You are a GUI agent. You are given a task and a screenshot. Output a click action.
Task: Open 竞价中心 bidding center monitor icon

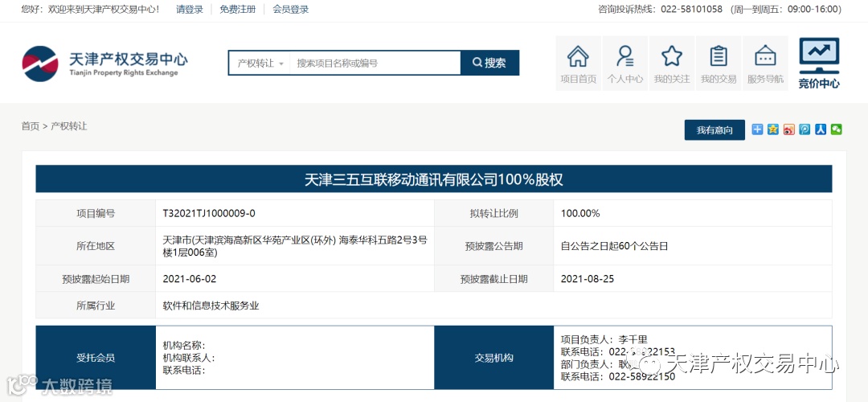click(x=819, y=64)
